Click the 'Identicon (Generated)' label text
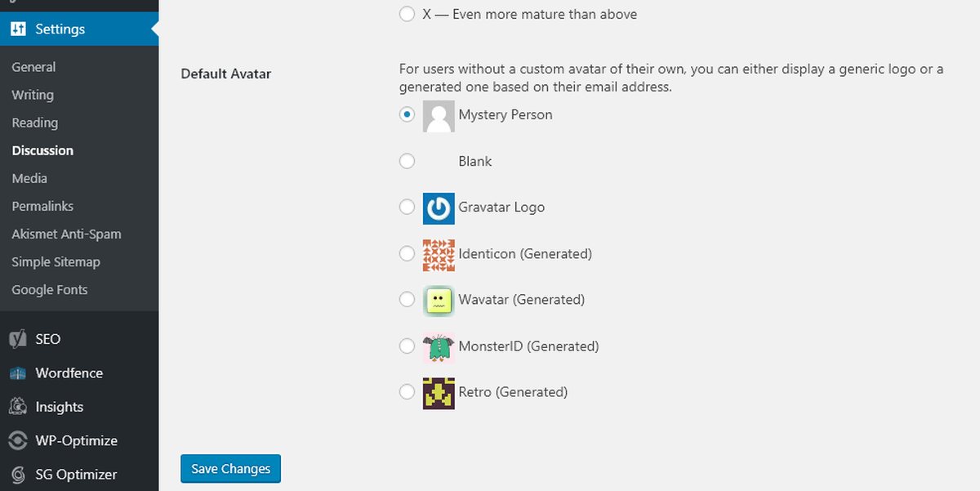The width and height of the screenshot is (980, 491). tap(525, 253)
